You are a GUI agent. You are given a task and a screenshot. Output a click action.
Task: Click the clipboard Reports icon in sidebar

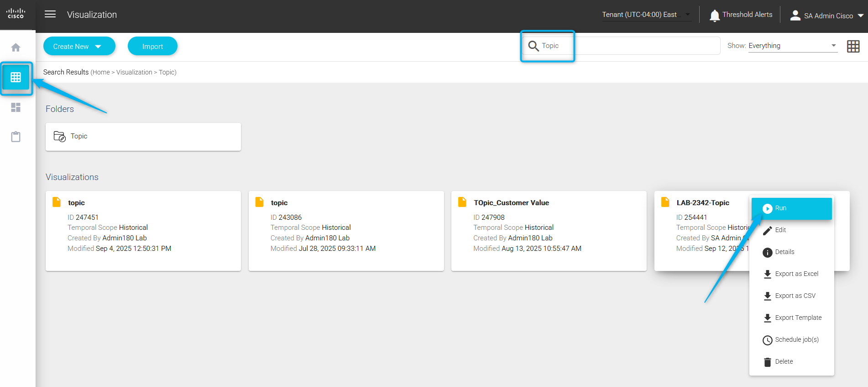pos(16,137)
